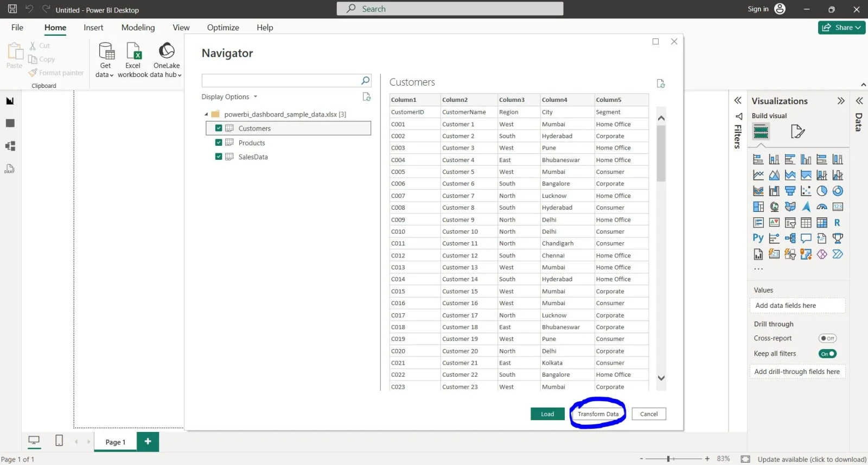The height and width of the screenshot is (465, 868).
Task: Click the title bar Search box
Action: 450,9
